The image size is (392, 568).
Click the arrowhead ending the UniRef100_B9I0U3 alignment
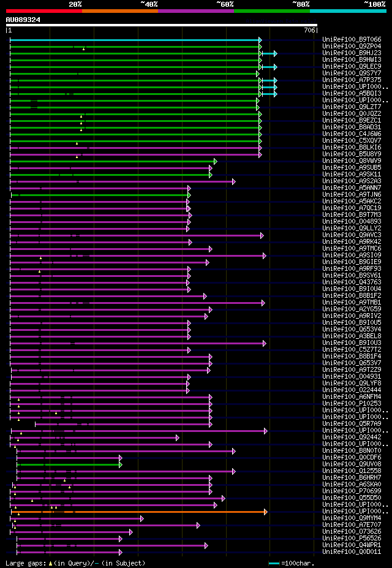(265, 343)
